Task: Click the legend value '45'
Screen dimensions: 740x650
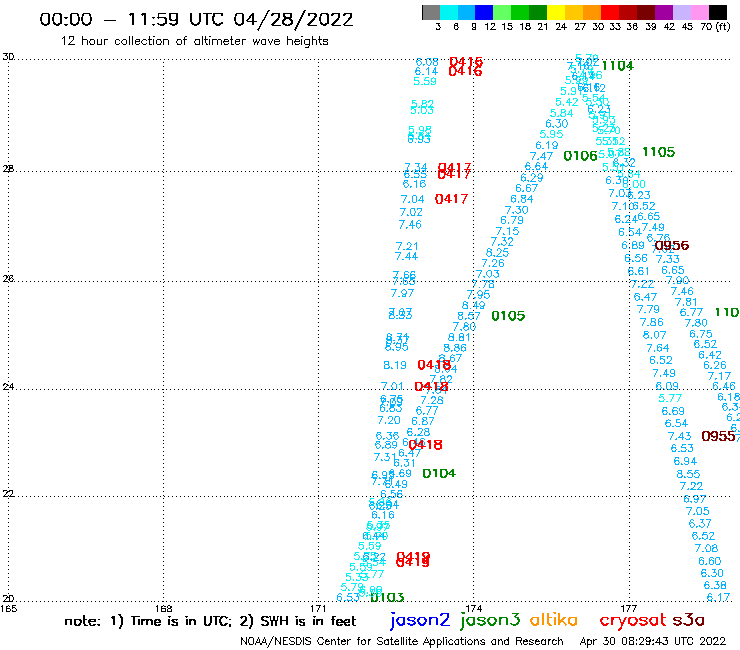Action: tap(687, 27)
